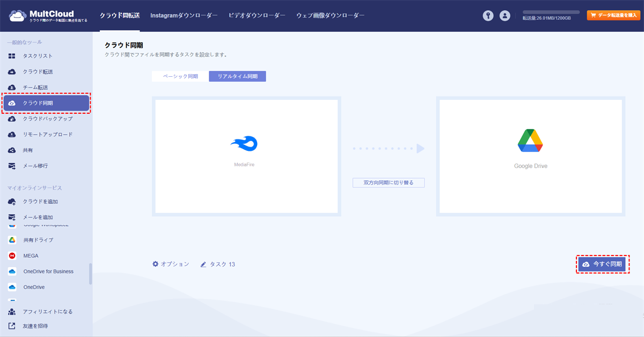The width and height of the screenshot is (644, 337).
Task: Click the 共有 share icon
Action: pos(12,150)
